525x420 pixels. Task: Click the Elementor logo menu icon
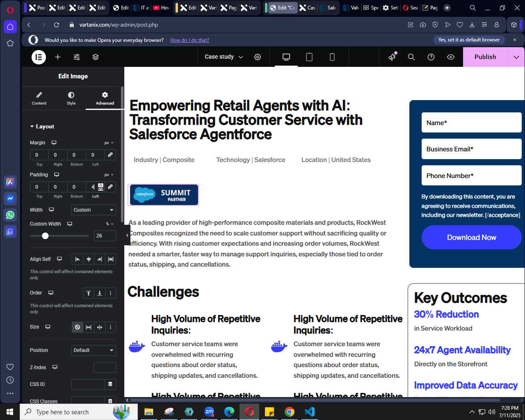point(39,57)
